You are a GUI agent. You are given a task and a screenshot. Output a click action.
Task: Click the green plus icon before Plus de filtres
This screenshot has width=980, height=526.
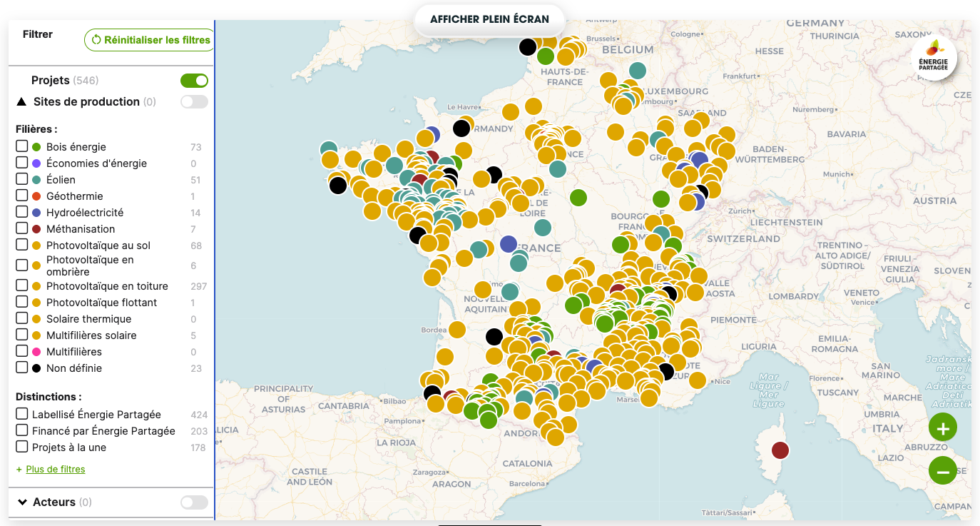pyautogui.click(x=19, y=470)
